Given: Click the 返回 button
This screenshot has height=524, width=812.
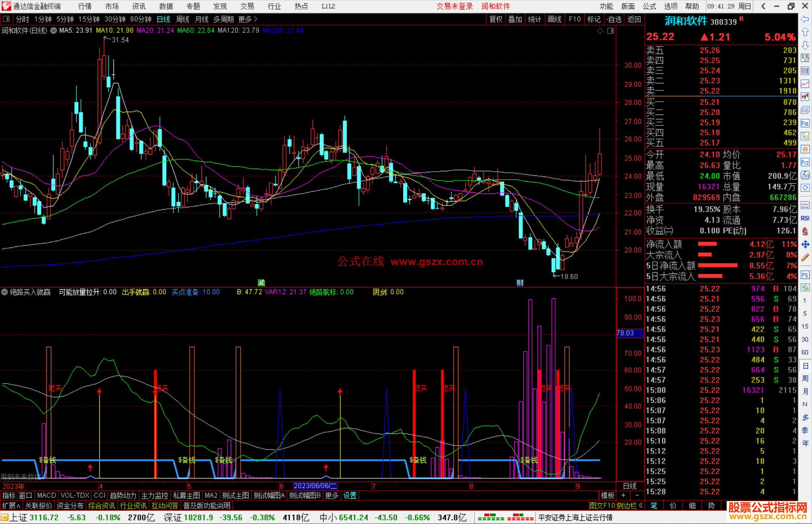Looking at the screenshot, I should pos(634,19).
